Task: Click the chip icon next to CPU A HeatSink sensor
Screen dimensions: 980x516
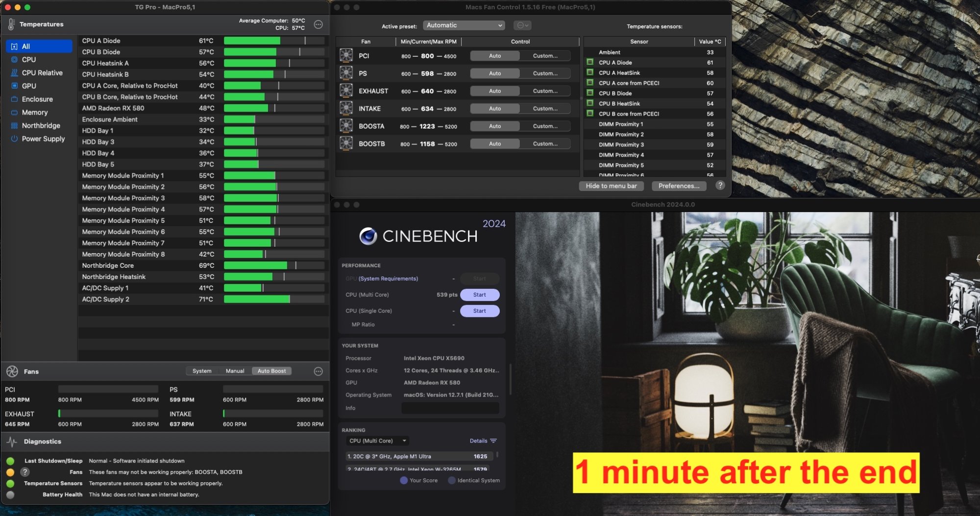Action: coord(590,72)
